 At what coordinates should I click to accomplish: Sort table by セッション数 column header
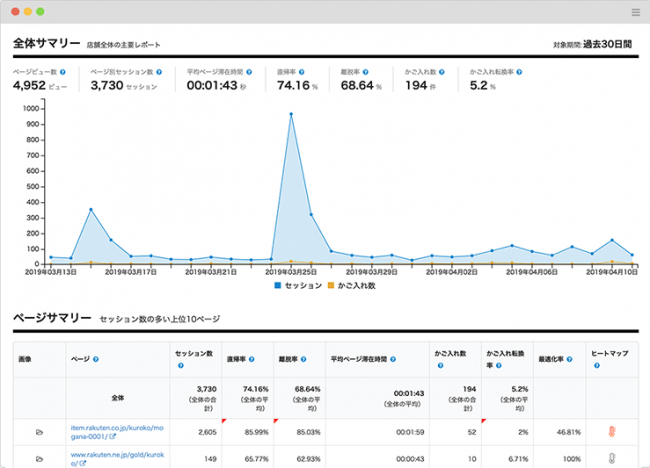[x=194, y=354]
